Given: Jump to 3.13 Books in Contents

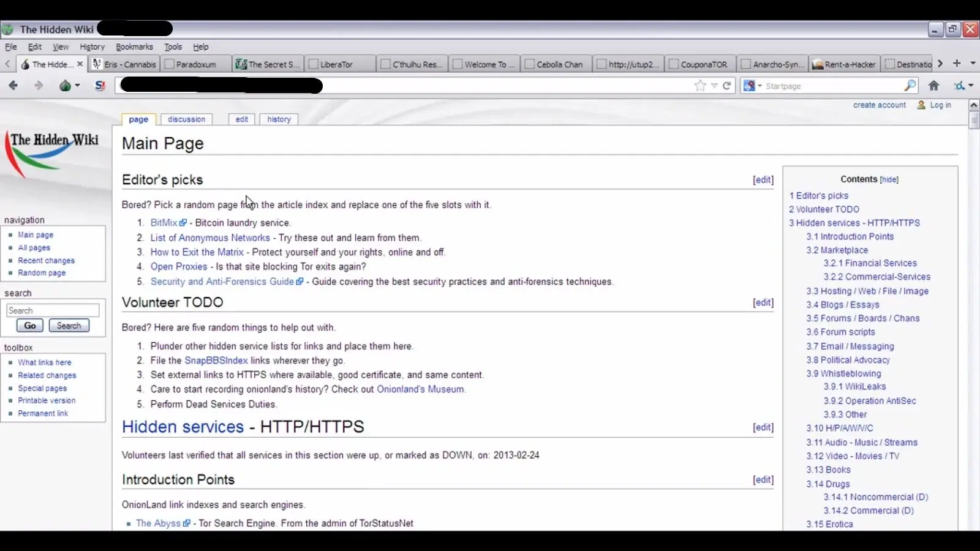Looking at the screenshot, I should [828, 470].
